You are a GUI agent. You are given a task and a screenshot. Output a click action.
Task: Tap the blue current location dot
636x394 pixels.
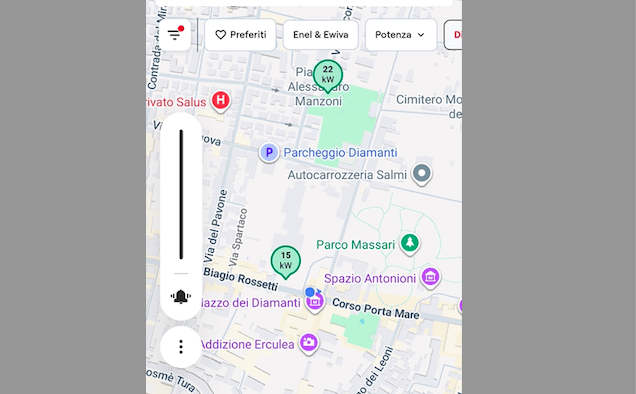point(310,292)
